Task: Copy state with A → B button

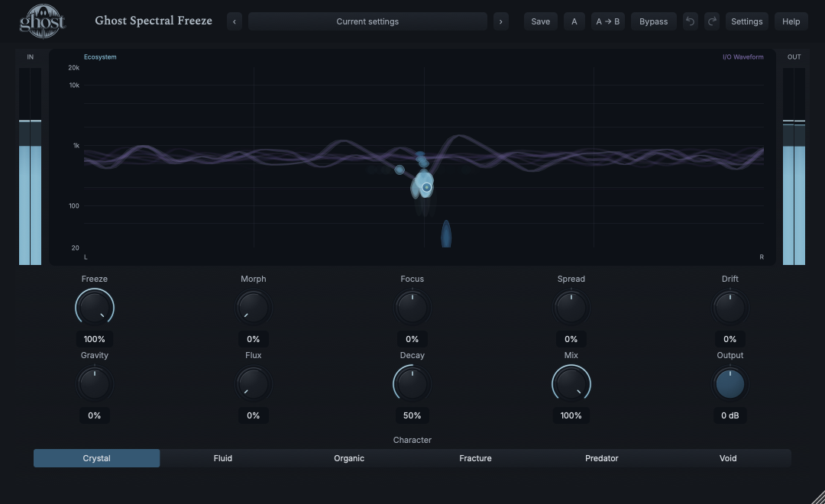Action: coord(608,21)
